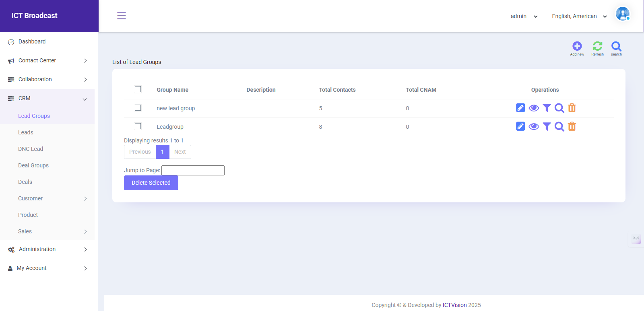Select page 1 in pagination
644x311 pixels.
click(x=163, y=152)
